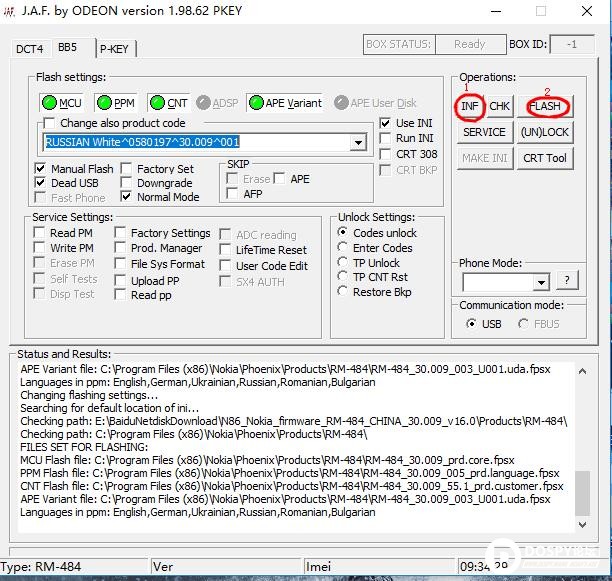Click the 'Ver' status bar entry
The image size is (612, 581).
click(x=163, y=567)
